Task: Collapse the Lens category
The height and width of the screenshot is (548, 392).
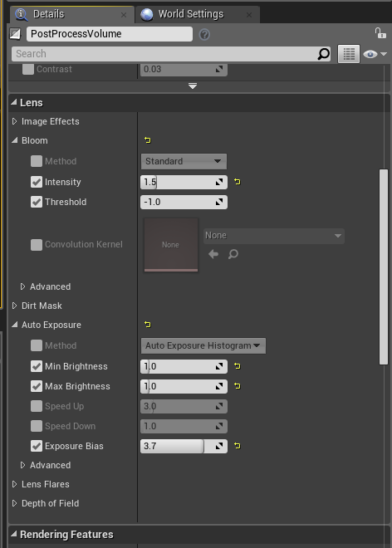Action: 14,102
